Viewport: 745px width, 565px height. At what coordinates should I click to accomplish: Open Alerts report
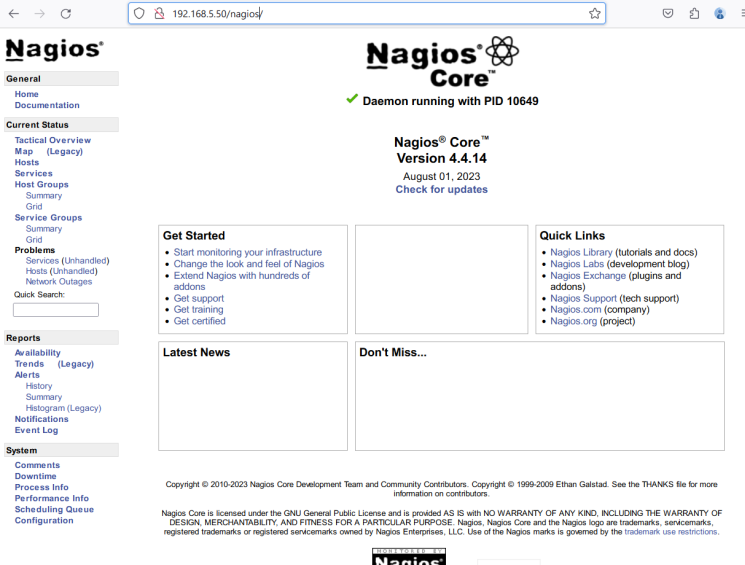[x=27, y=375]
